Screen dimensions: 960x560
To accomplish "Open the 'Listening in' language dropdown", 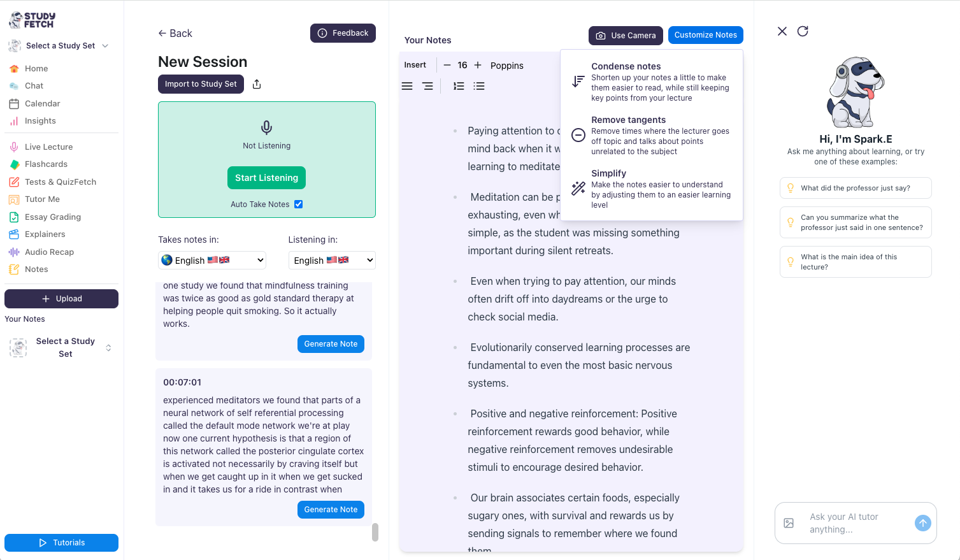I will pos(332,260).
